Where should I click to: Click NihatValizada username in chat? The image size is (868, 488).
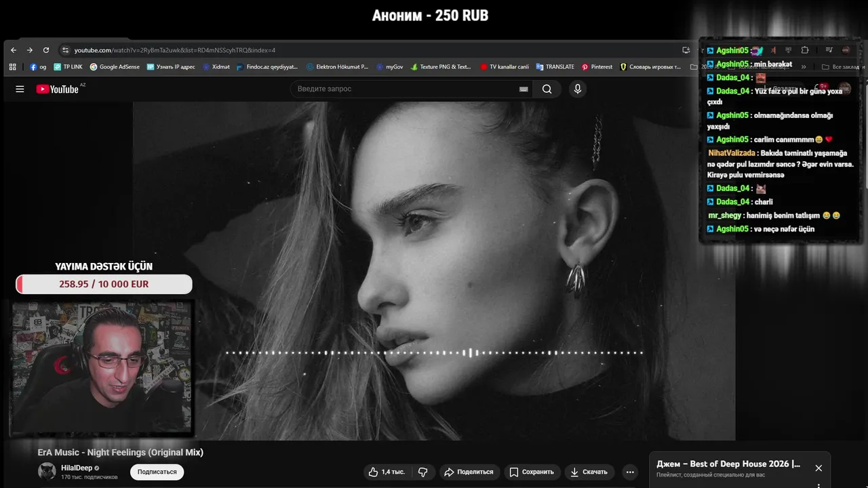tap(732, 153)
